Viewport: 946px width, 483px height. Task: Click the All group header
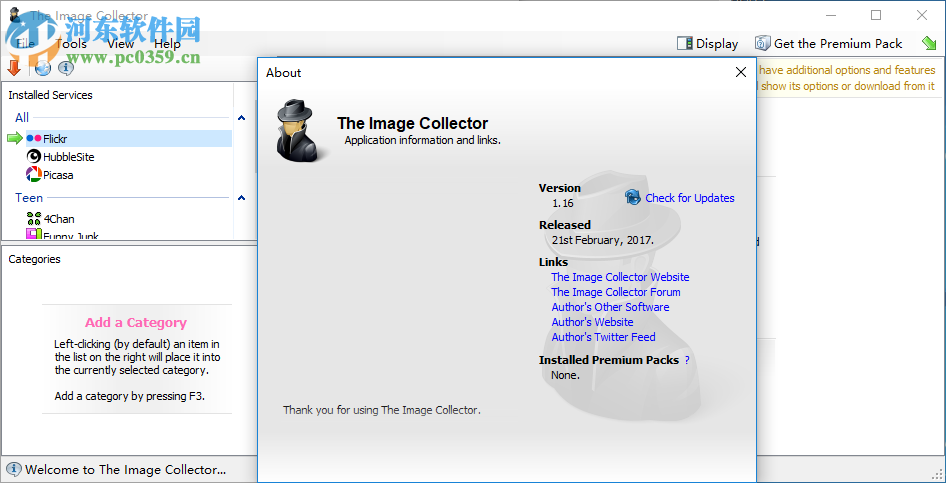(22, 118)
